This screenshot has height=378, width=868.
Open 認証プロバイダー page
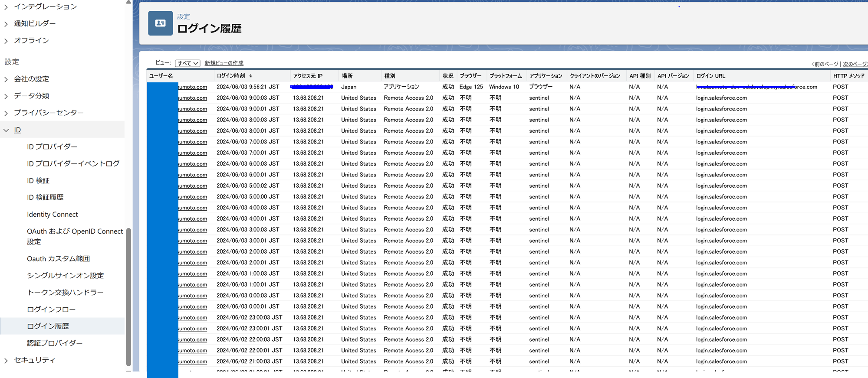pos(55,343)
